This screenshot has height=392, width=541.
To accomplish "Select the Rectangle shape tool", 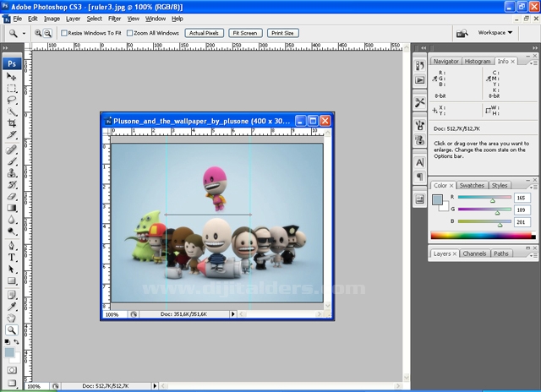I will coord(12,280).
